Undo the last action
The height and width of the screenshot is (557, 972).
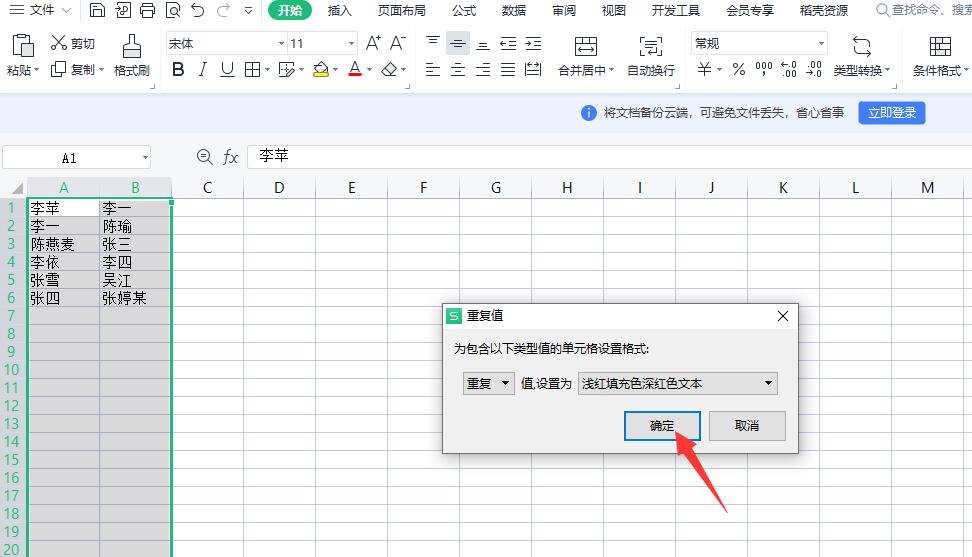(x=198, y=10)
